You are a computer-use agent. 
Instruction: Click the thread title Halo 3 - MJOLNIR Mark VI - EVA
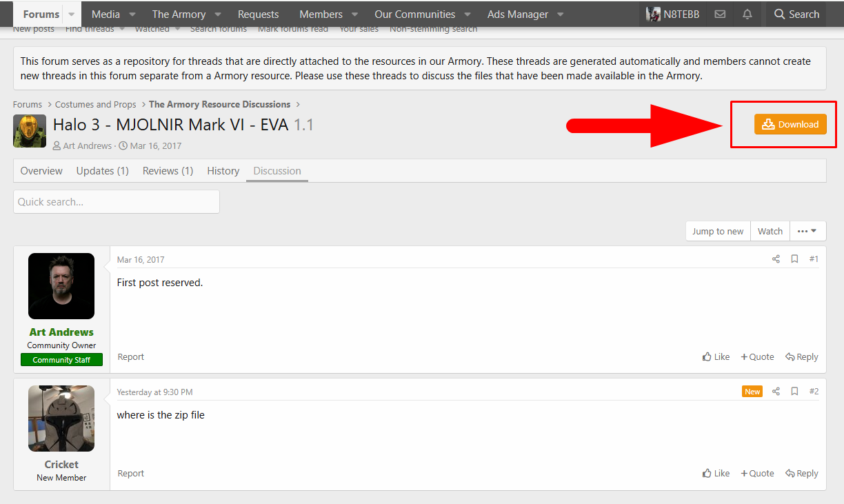[170, 125]
